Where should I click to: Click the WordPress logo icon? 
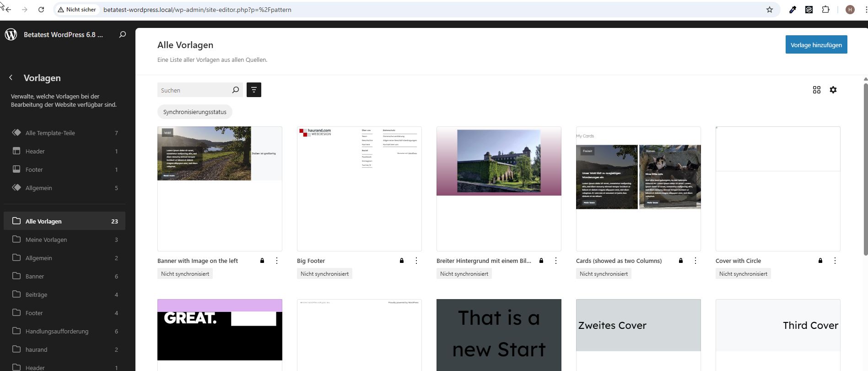pos(11,34)
